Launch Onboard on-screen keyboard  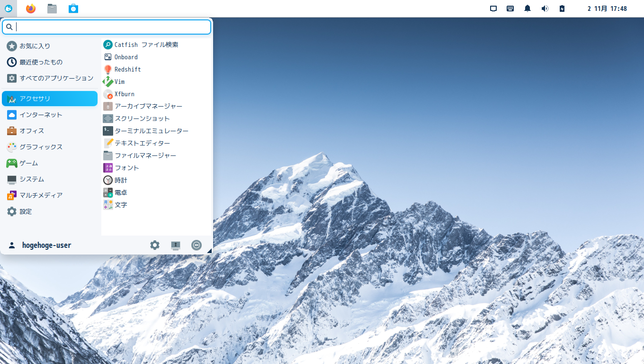point(156,57)
